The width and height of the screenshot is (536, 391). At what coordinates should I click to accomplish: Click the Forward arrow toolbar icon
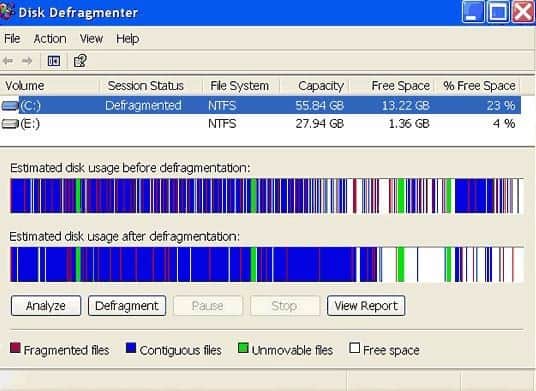(x=27, y=61)
